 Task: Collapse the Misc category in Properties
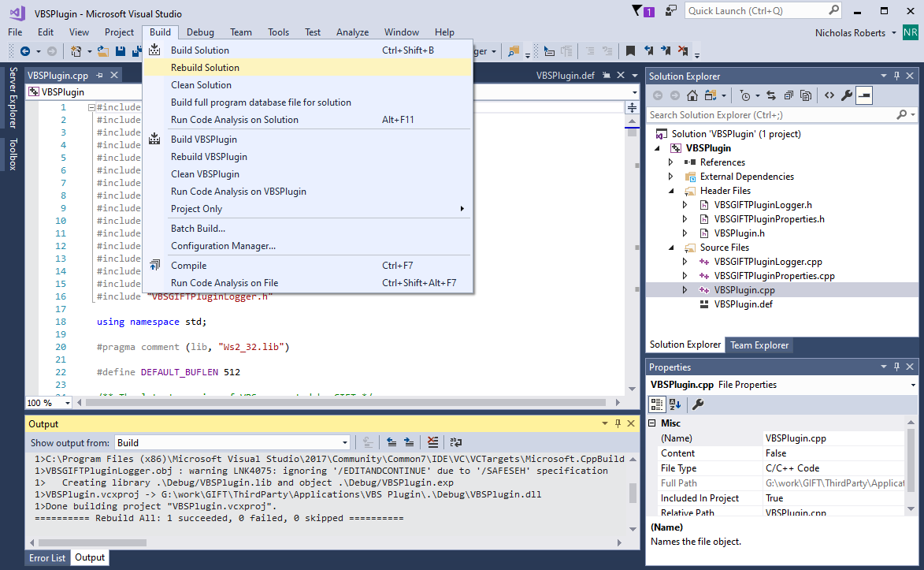(652, 423)
